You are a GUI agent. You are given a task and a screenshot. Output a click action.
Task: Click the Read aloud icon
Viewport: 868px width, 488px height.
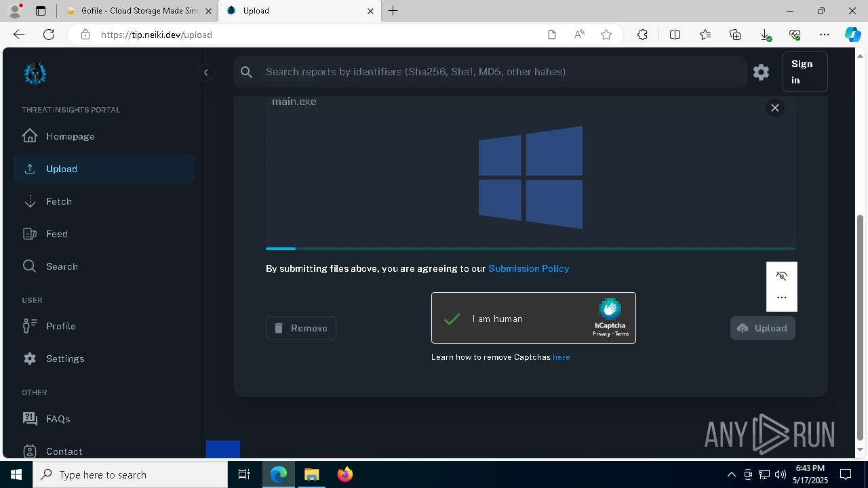[579, 35]
